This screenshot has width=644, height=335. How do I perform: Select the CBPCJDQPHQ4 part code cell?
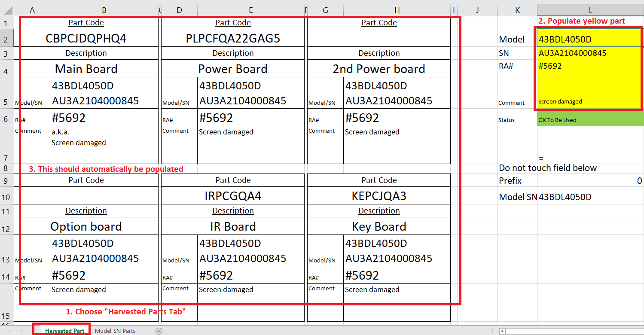(x=86, y=39)
